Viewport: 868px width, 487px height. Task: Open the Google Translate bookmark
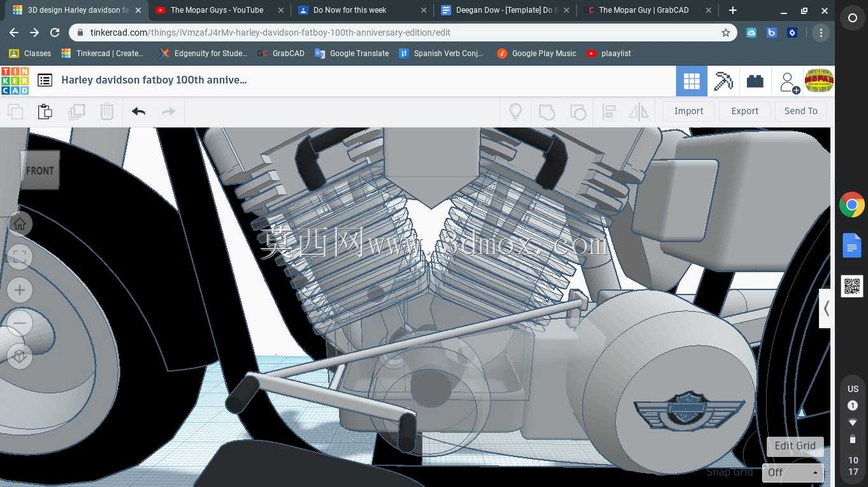coord(352,54)
